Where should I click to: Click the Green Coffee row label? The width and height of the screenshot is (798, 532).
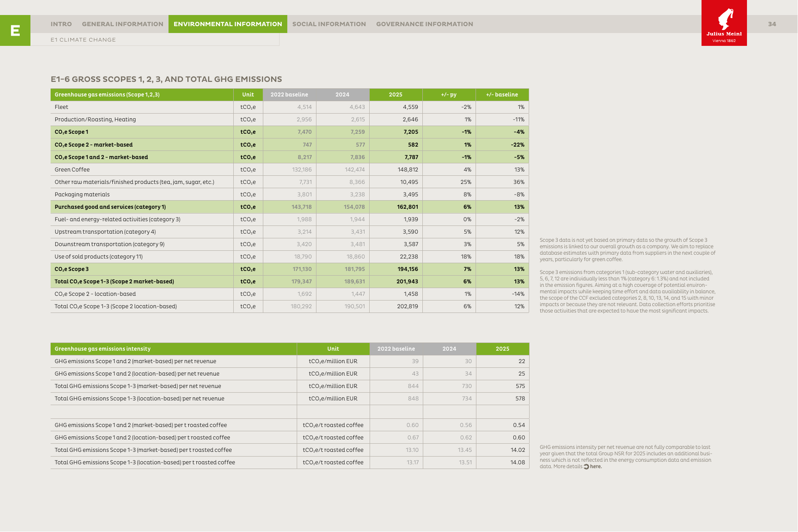pyautogui.click(x=72, y=170)
